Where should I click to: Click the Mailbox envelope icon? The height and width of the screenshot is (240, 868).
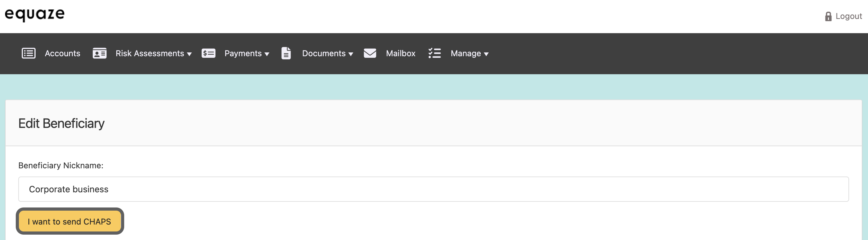[370, 53]
